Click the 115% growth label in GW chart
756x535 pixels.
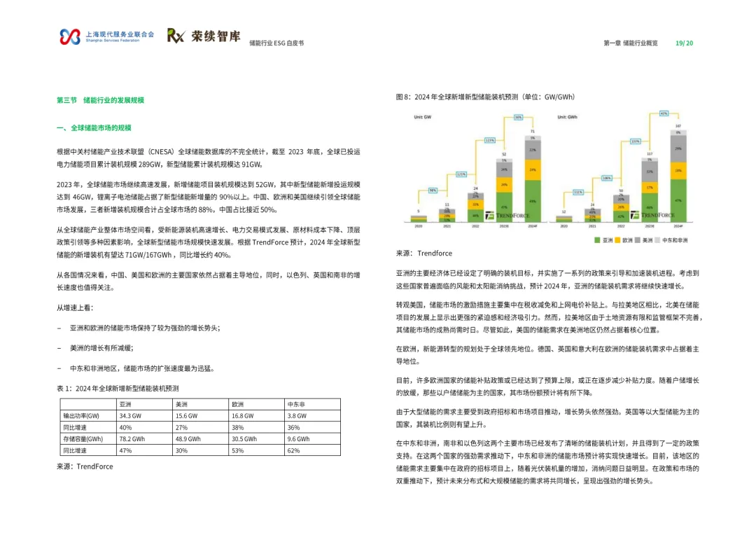pos(489,140)
